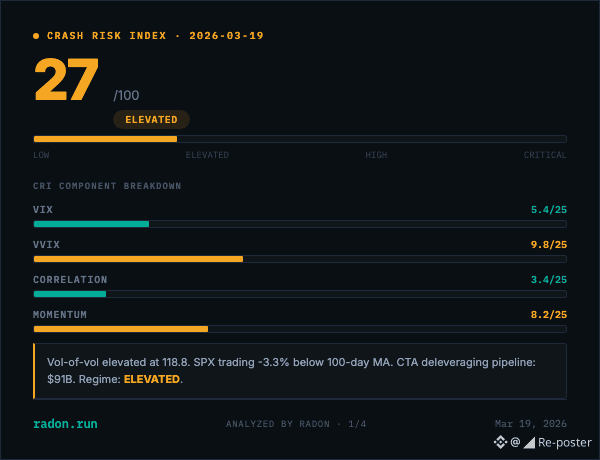Click the CRITICAL scale label
600x460 pixels.
click(545, 155)
